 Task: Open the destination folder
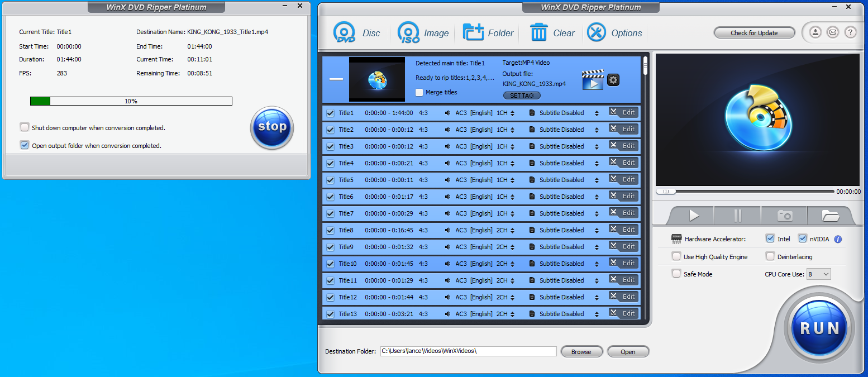628,352
